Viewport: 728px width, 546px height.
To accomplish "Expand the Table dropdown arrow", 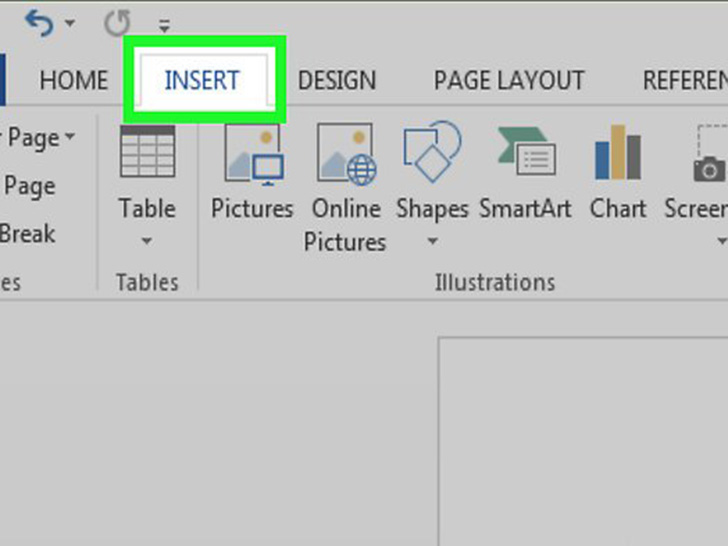I will pos(147,241).
